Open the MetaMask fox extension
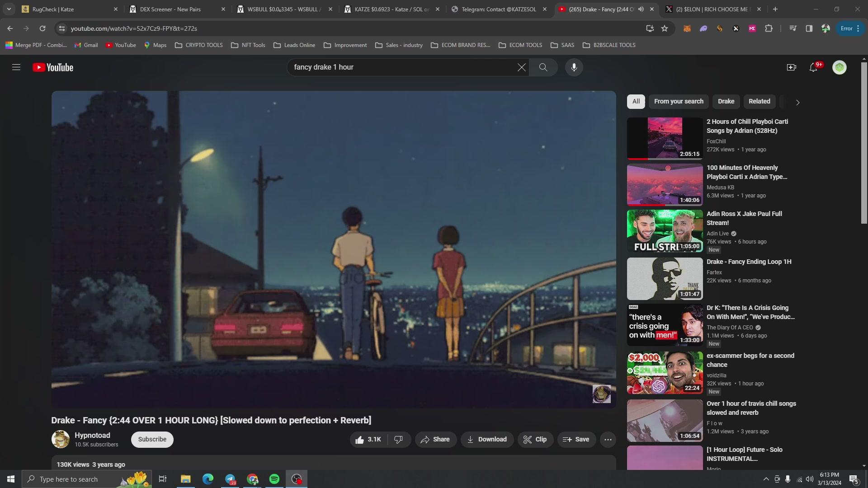Screen dimensions: 868x488 click(x=687, y=28)
